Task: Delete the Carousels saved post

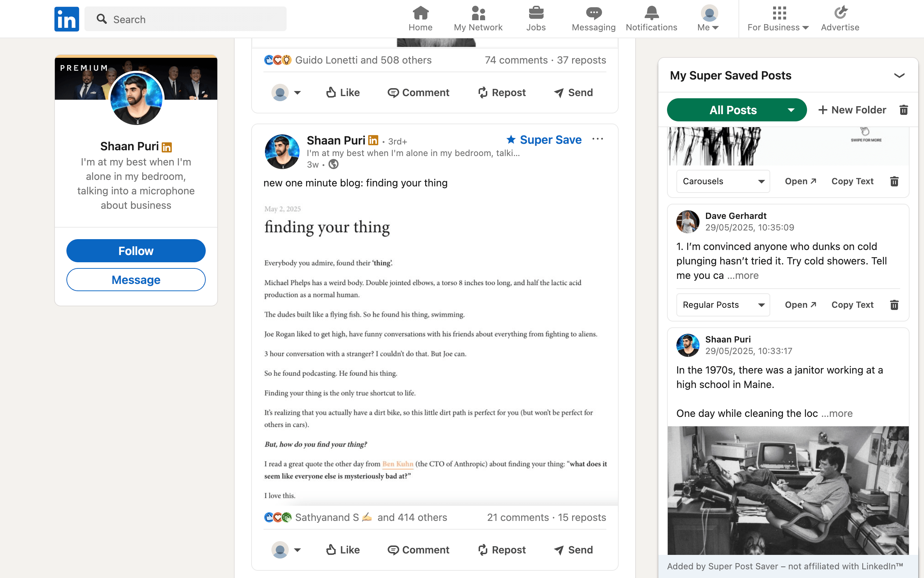Action: [894, 181]
